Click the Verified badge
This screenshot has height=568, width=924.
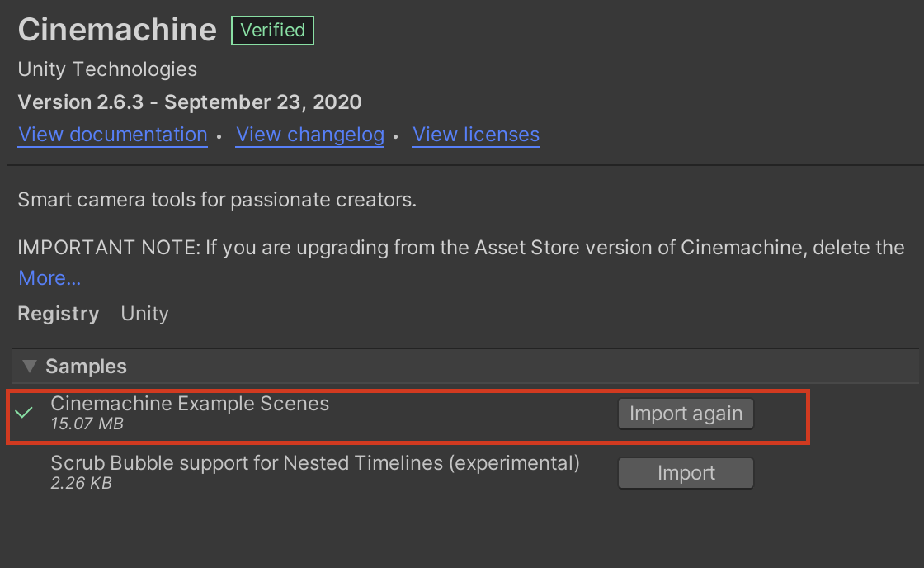pyautogui.click(x=273, y=31)
